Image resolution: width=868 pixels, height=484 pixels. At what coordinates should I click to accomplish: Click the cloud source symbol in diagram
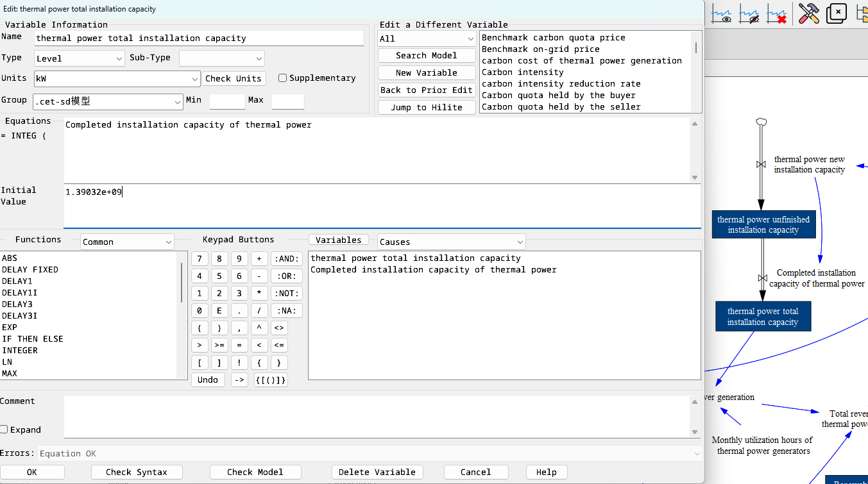761,121
